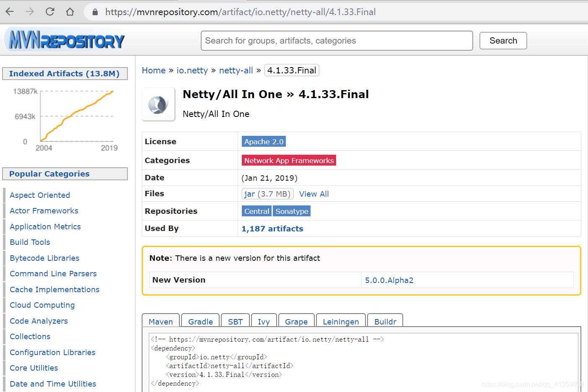Open the Core Utilities category
Image resolution: width=588 pixels, height=392 pixels.
(34, 368)
